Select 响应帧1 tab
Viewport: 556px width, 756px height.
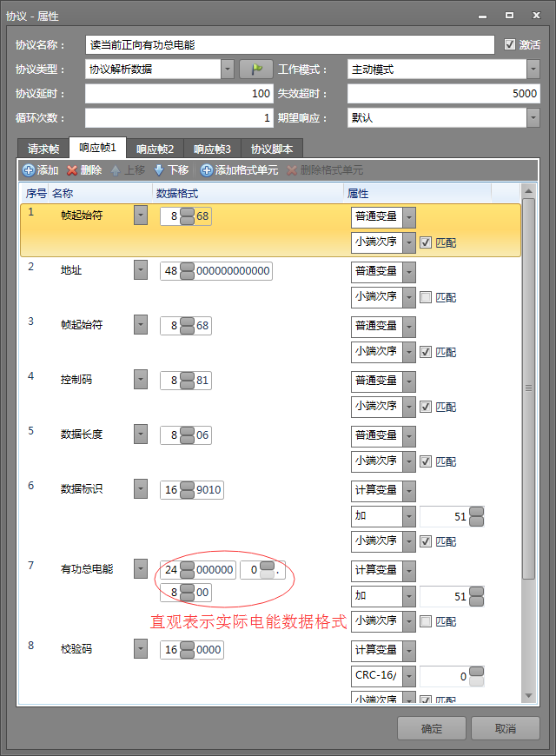[98, 148]
